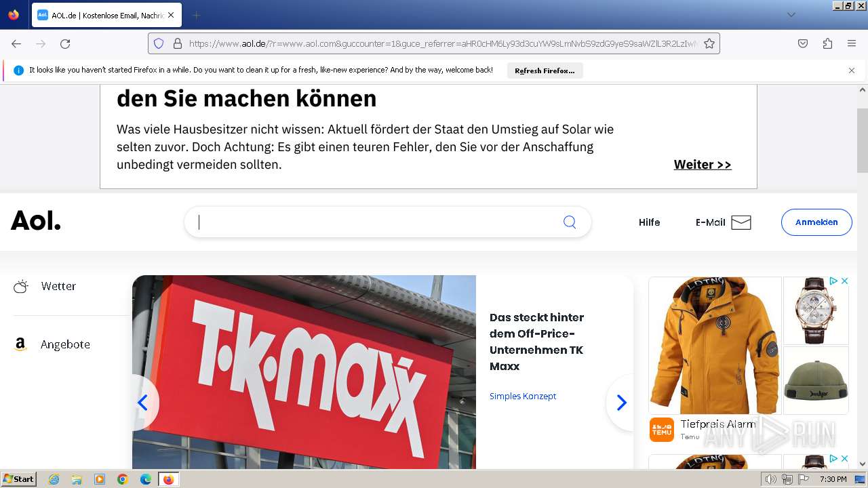Open the Windows Start menu
Screen dimensions: 868x488
tap(19, 479)
